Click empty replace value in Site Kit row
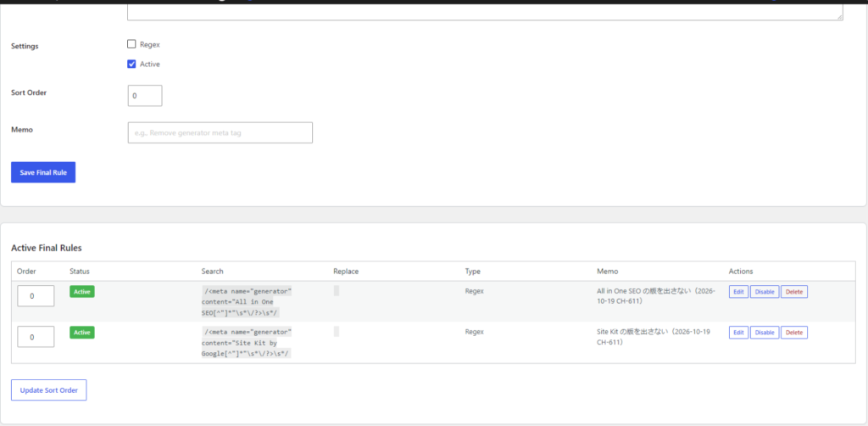Viewport: 868px width, 426px height. click(337, 332)
